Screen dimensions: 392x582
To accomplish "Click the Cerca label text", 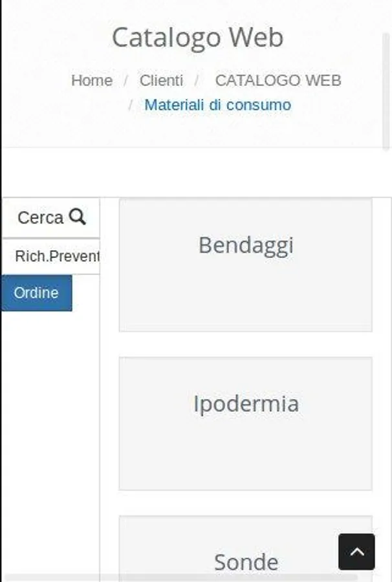I will coord(40,218).
